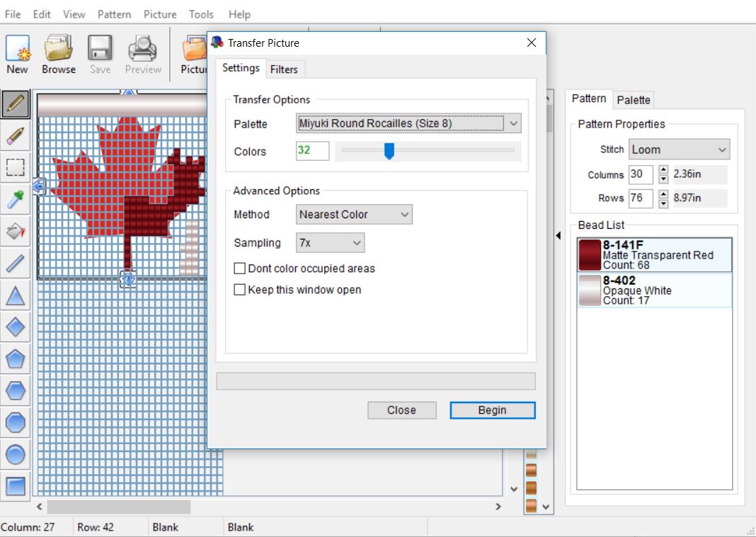Choose the Octagon shape tool
756x537 pixels.
(16, 423)
